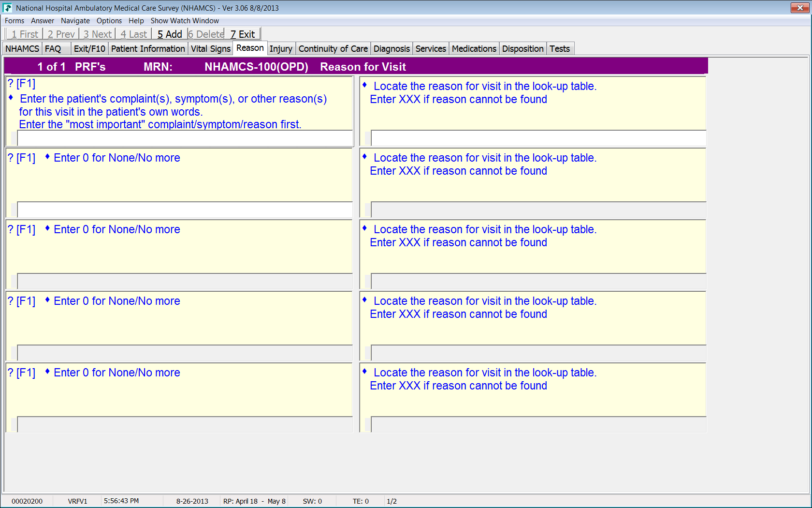The height and width of the screenshot is (508, 812).
Task: Click the Add record button
Action: point(170,34)
